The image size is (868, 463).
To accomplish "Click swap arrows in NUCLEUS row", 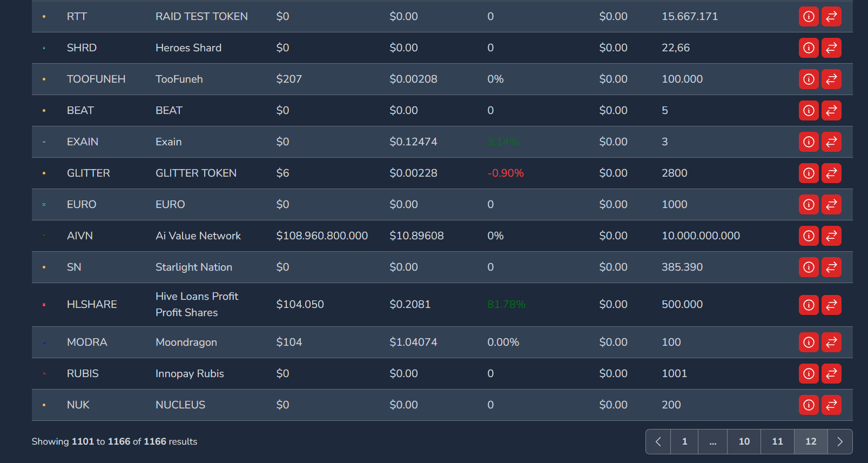I will click(831, 405).
